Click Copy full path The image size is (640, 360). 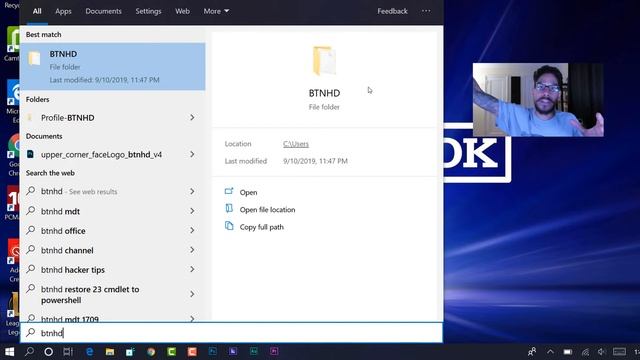click(x=254, y=227)
